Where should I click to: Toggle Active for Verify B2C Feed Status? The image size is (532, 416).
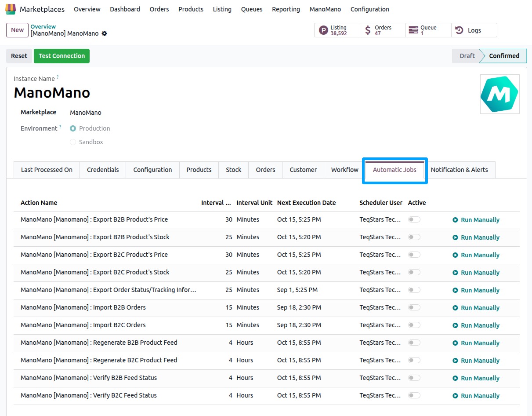click(x=414, y=395)
